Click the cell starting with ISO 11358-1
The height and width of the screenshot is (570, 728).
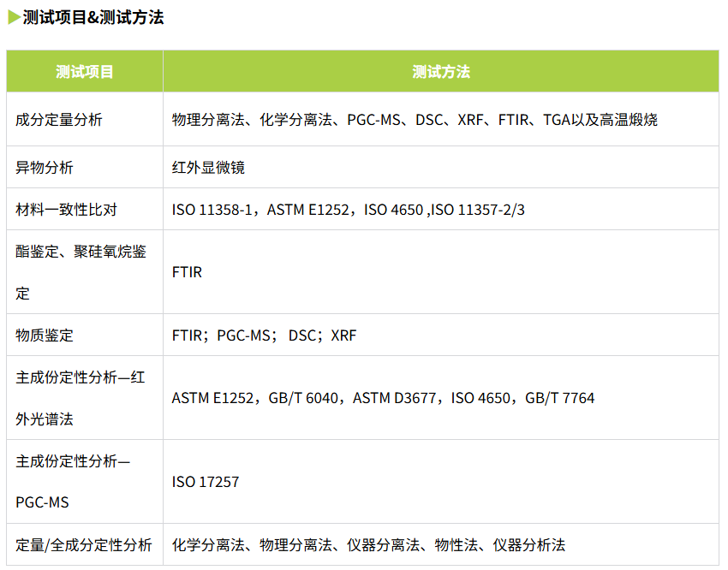[x=349, y=210]
